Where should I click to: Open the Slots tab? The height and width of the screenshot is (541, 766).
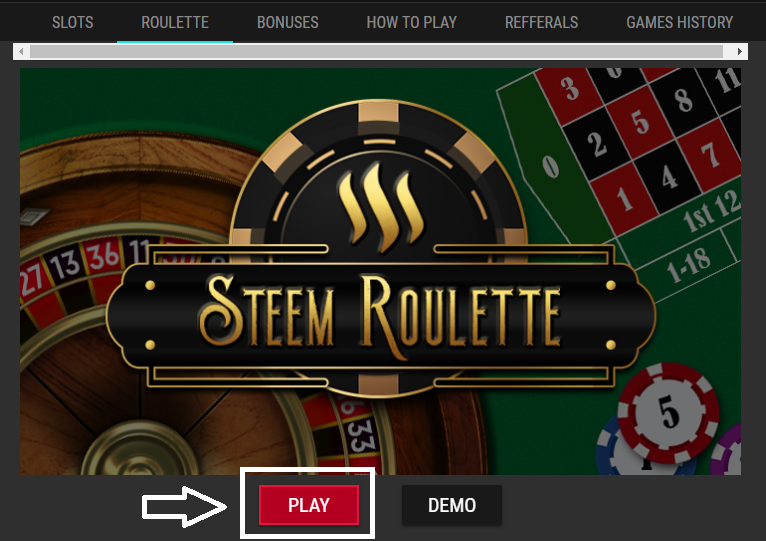click(x=72, y=22)
